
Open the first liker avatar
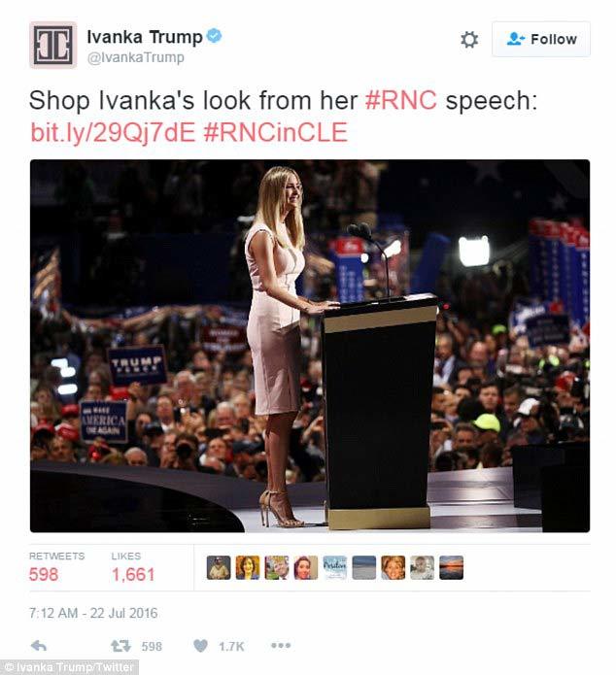(219, 567)
